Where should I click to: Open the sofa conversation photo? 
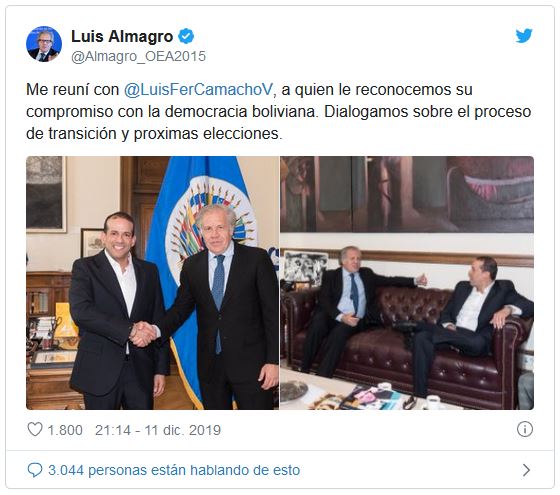407,283
